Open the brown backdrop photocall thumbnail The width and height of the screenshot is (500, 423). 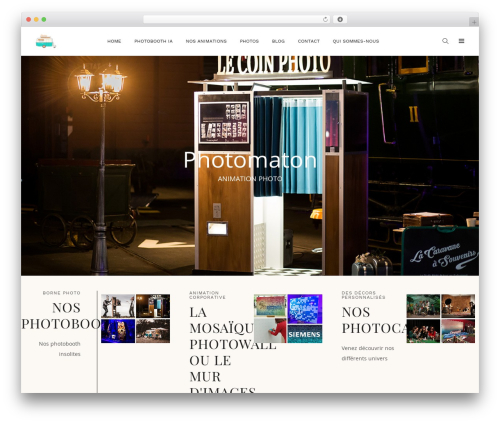(x=458, y=306)
